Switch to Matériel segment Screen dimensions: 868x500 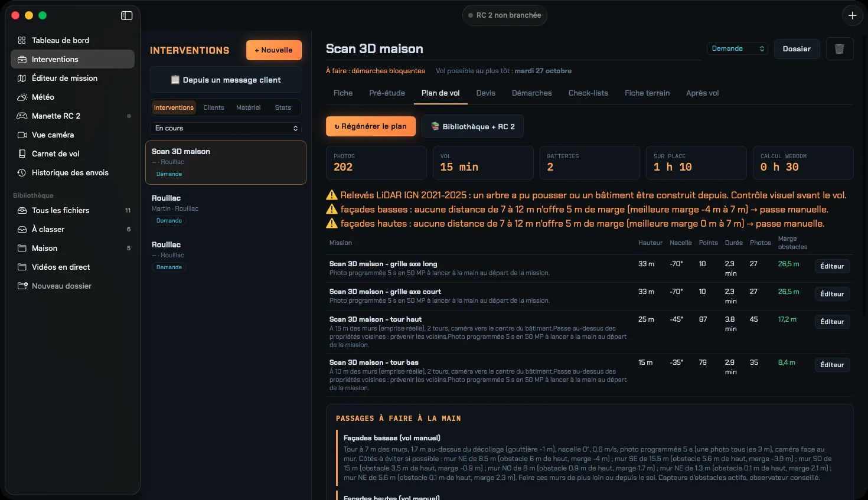pos(249,107)
